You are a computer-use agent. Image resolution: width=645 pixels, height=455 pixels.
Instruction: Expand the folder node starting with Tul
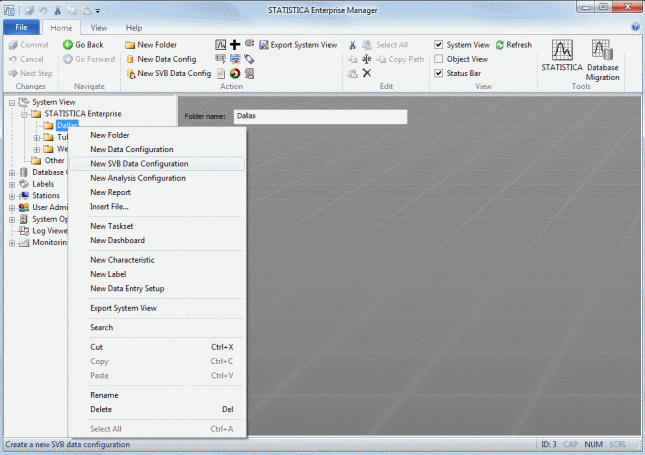coord(37,138)
